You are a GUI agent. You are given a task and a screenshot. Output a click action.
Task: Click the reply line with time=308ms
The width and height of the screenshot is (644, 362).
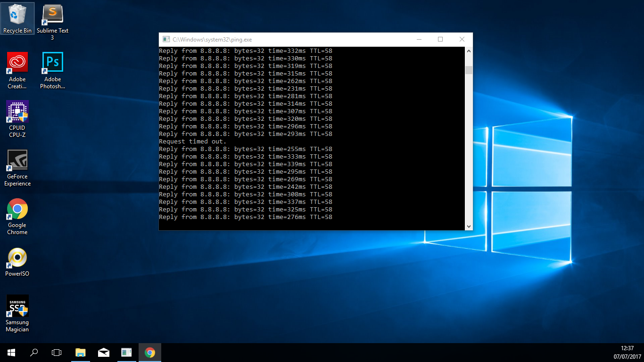pos(246,194)
